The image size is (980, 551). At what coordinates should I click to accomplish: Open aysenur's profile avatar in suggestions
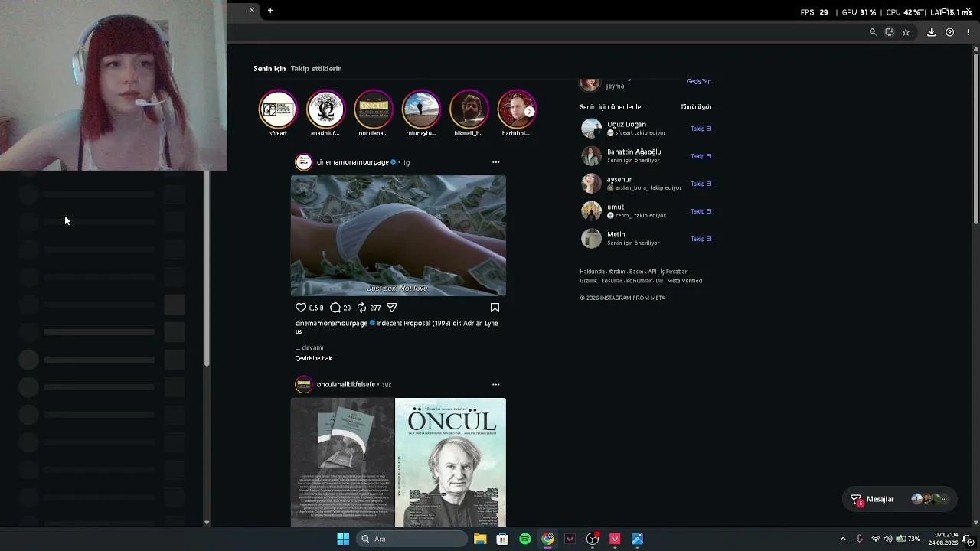click(591, 184)
